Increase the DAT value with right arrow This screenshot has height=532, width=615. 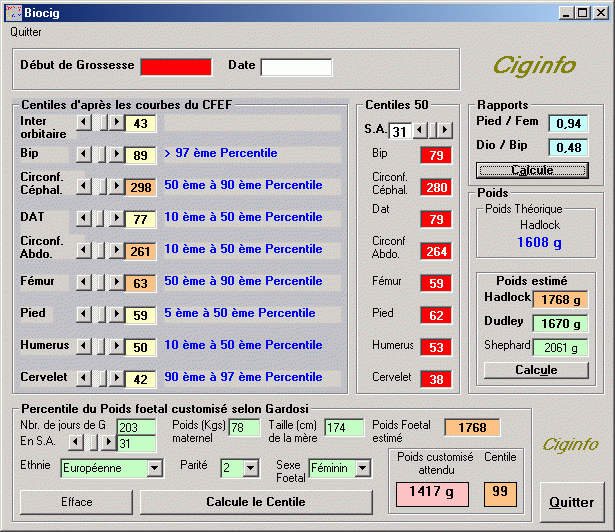click(x=116, y=219)
